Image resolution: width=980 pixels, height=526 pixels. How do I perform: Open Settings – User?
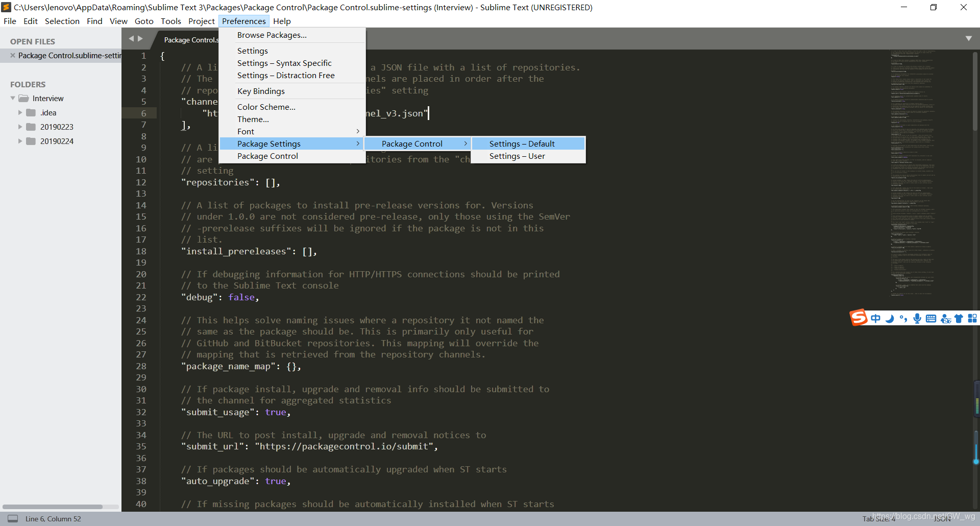tap(528, 156)
